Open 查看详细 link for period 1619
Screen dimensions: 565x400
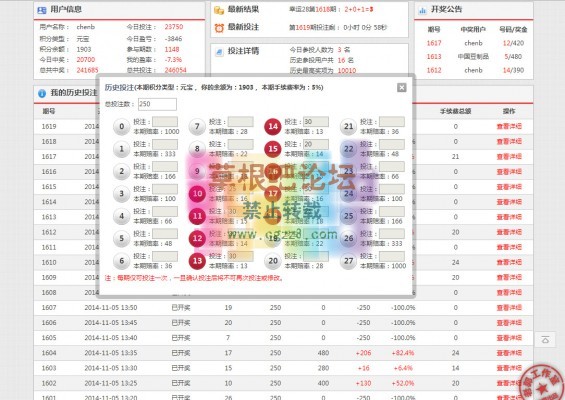point(509,126)
